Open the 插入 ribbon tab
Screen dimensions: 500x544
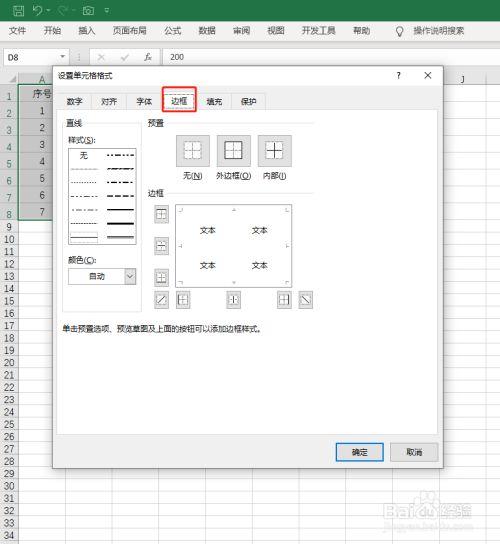87,31
